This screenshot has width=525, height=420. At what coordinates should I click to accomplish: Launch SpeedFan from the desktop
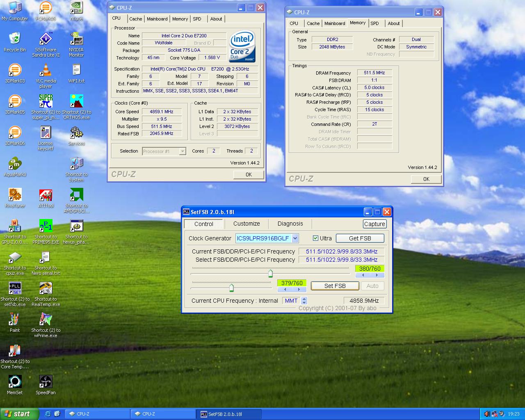pyautogui.click(x=46, y=385)
